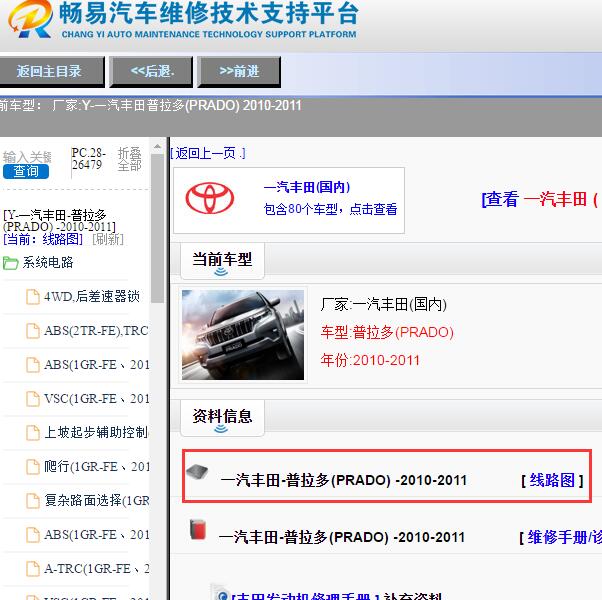Click the blue 查询 search button
The image size is (602, 600).
26,171
